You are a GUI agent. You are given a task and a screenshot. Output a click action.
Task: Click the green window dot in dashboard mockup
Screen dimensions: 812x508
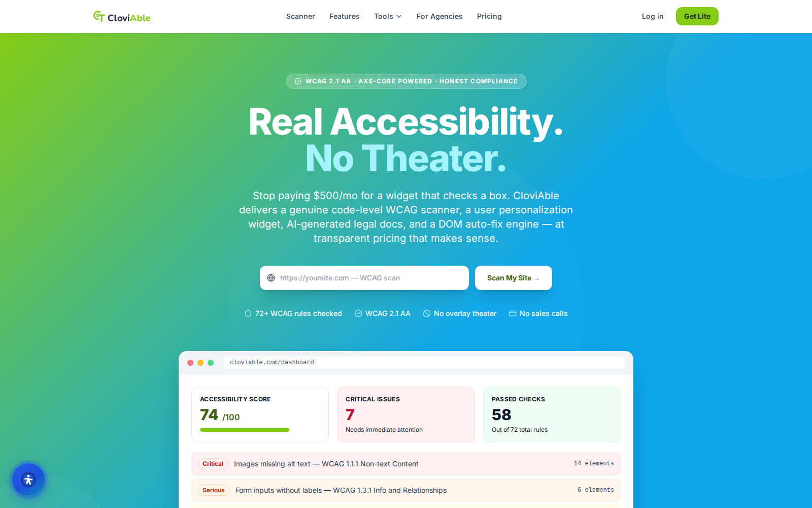tap(211, 363)
